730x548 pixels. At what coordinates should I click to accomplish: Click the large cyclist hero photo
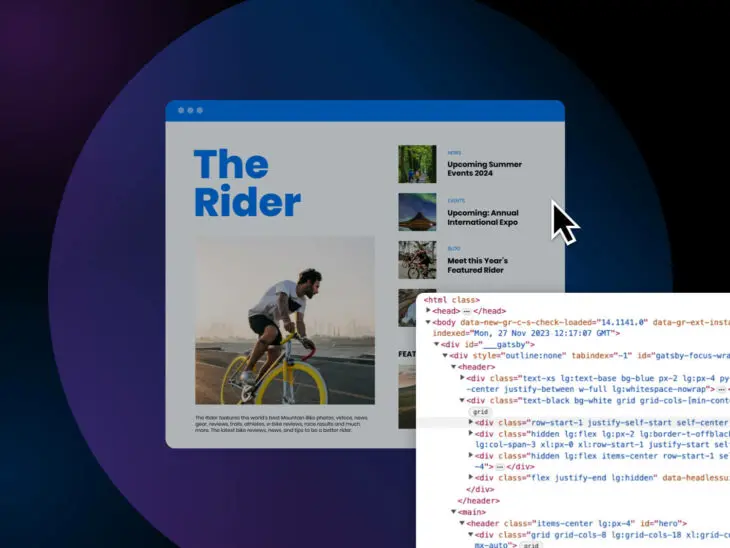(284, 320)
